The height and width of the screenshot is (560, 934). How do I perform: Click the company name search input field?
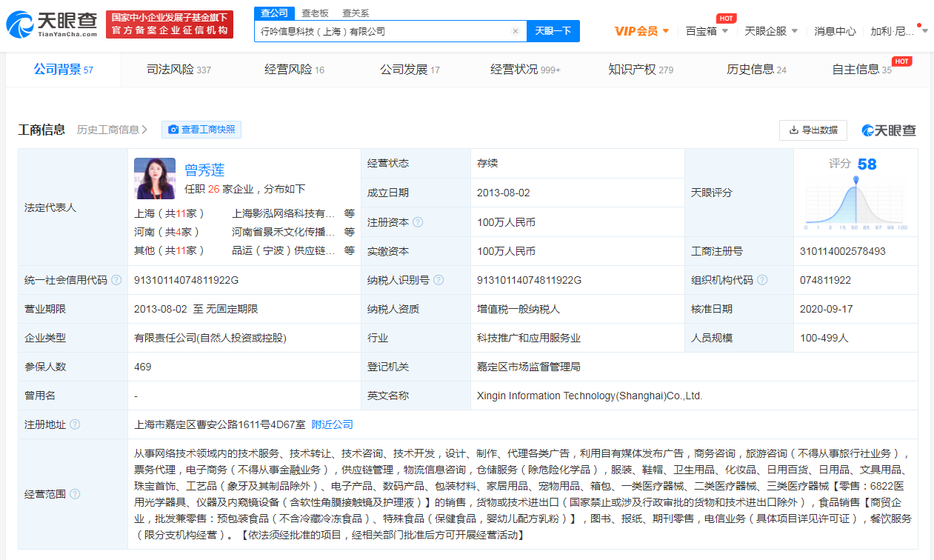381,31
